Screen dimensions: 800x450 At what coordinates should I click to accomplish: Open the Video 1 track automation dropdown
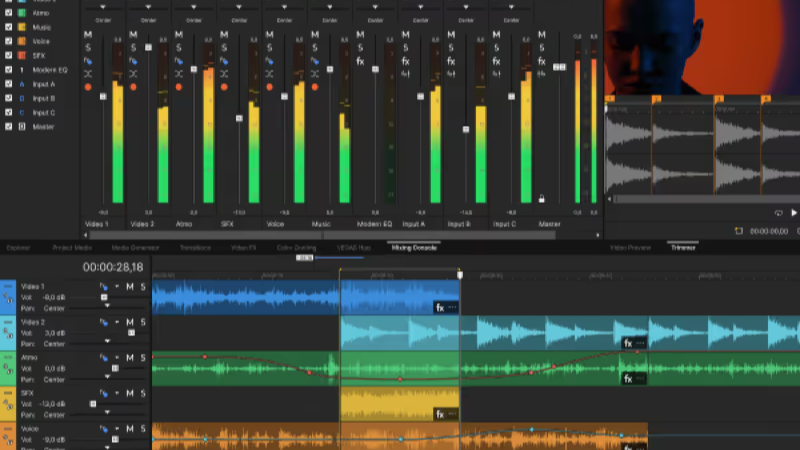117,287
